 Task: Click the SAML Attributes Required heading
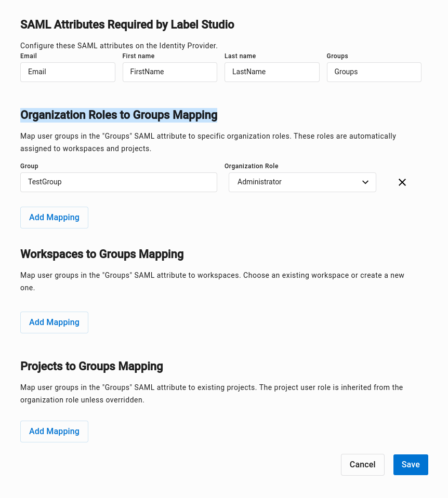click(x=127, y=24)
